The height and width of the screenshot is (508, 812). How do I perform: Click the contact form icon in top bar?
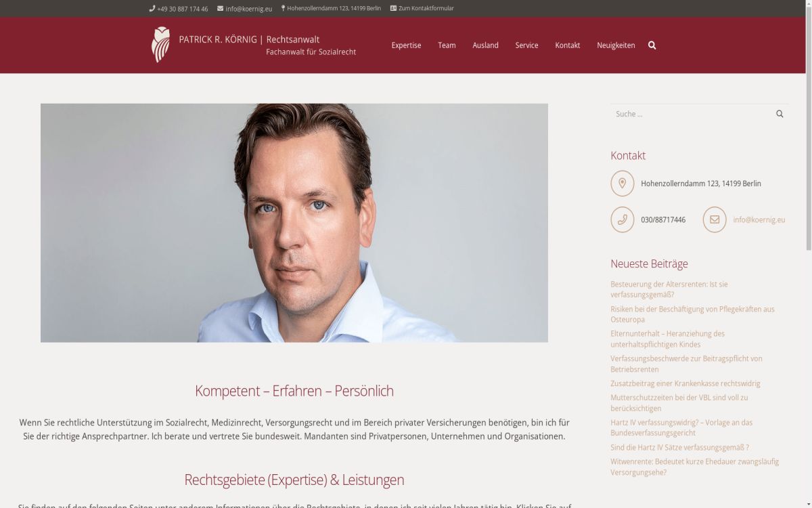point(393,9)
